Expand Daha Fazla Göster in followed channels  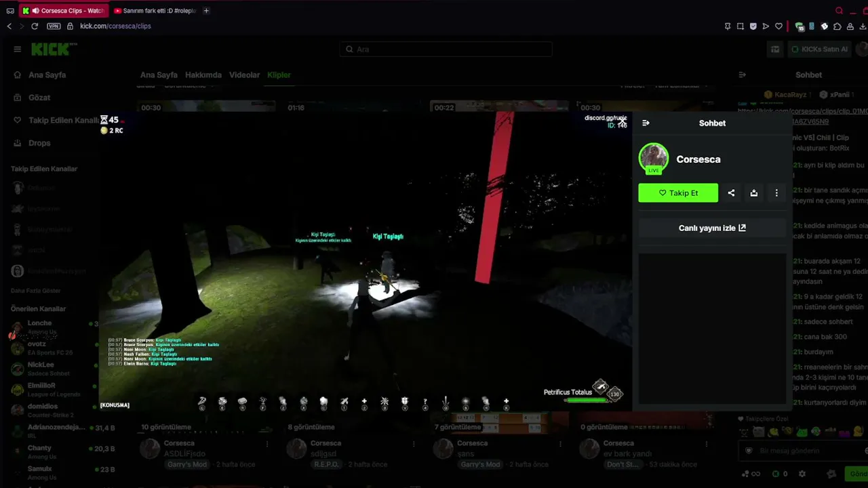36,291
